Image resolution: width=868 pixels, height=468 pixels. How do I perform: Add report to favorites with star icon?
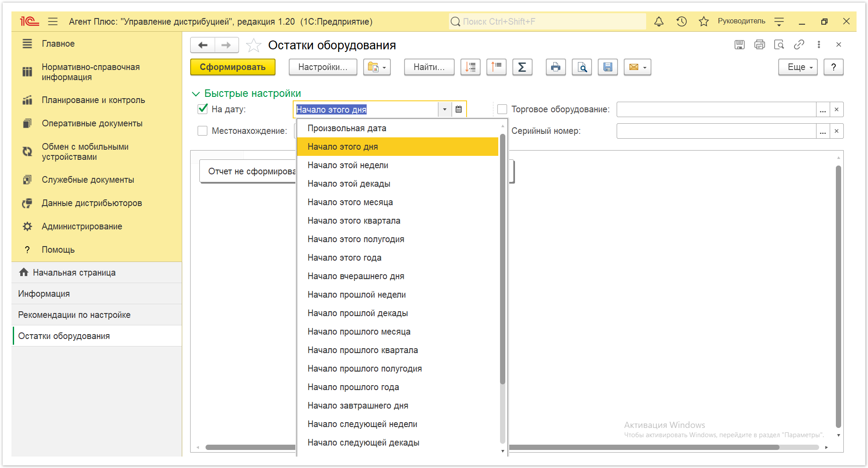tap(254, 45)
